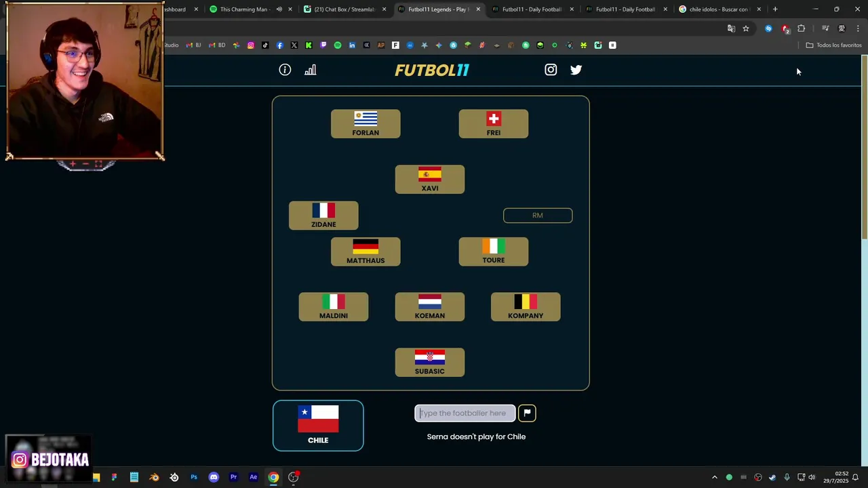Open Figma from taskbar
The width and height of the screenshot is (868, 488).
point(114,477)
